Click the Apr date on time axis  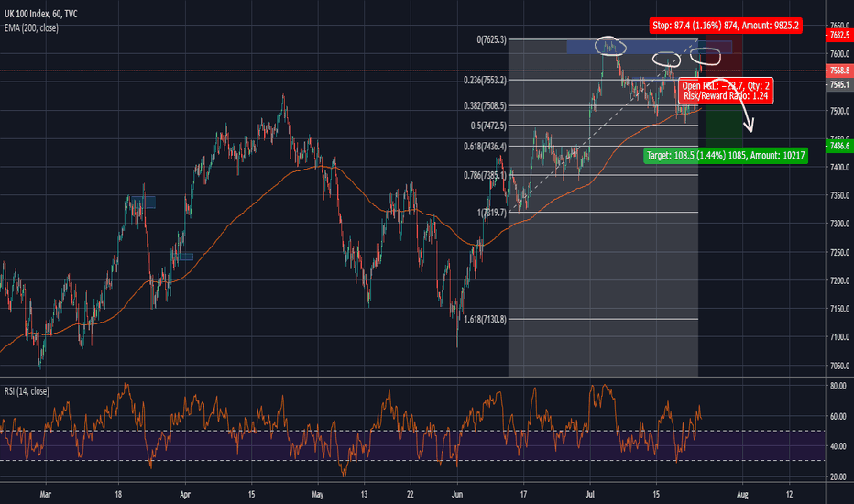click(185, 495)
